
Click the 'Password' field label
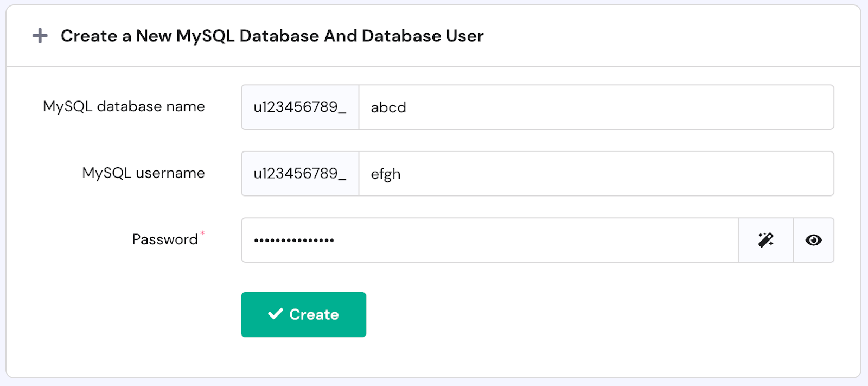tap(164, 239)
